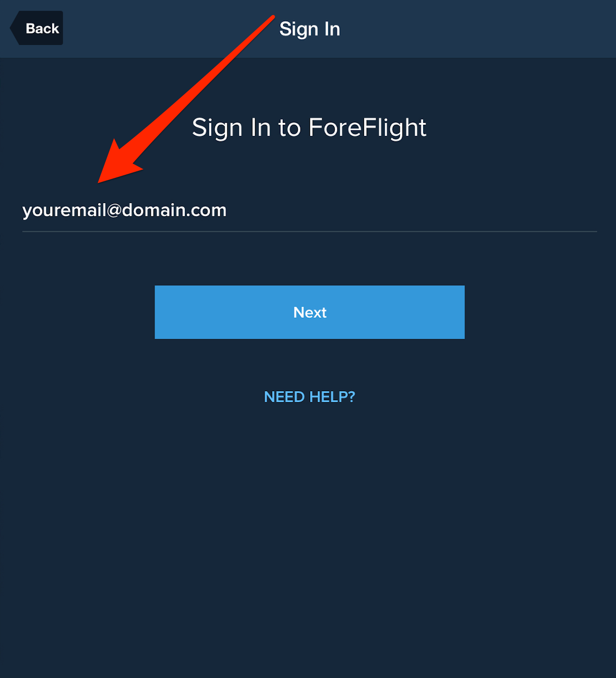Select the youremail@domain.com text
This screenshot has width=616, height=678.
124,210
